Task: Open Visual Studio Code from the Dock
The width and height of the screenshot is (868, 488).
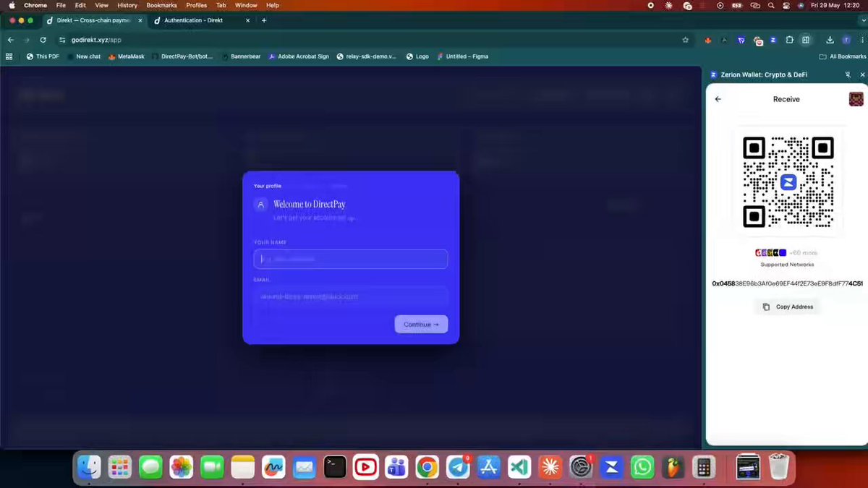Action: click(519, 468)
